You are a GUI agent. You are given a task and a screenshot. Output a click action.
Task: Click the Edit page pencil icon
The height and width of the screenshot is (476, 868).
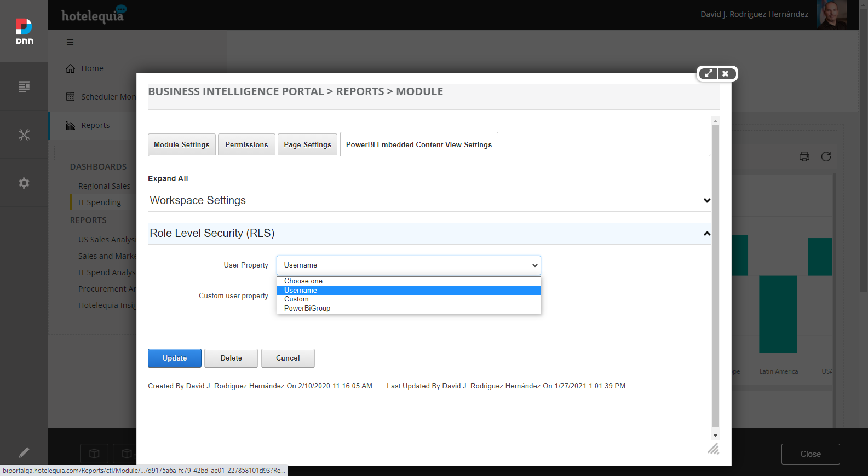[24, 452]
